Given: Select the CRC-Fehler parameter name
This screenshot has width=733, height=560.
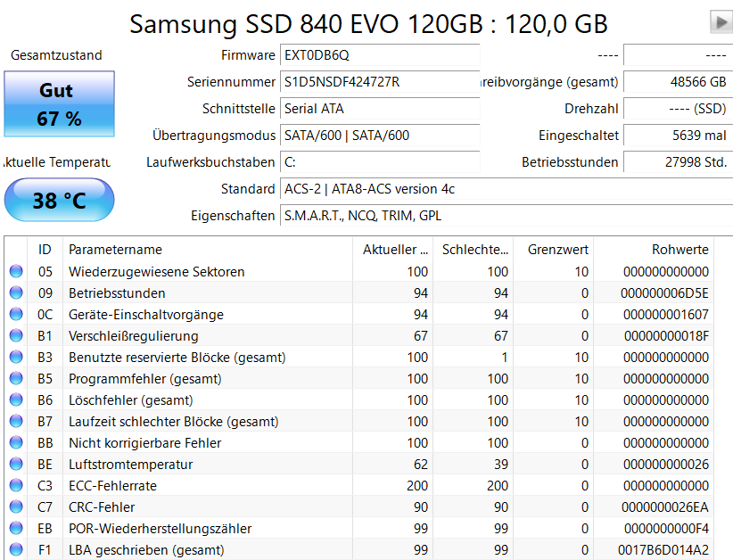Looking at the screenshot, I should tap(102, 507).
